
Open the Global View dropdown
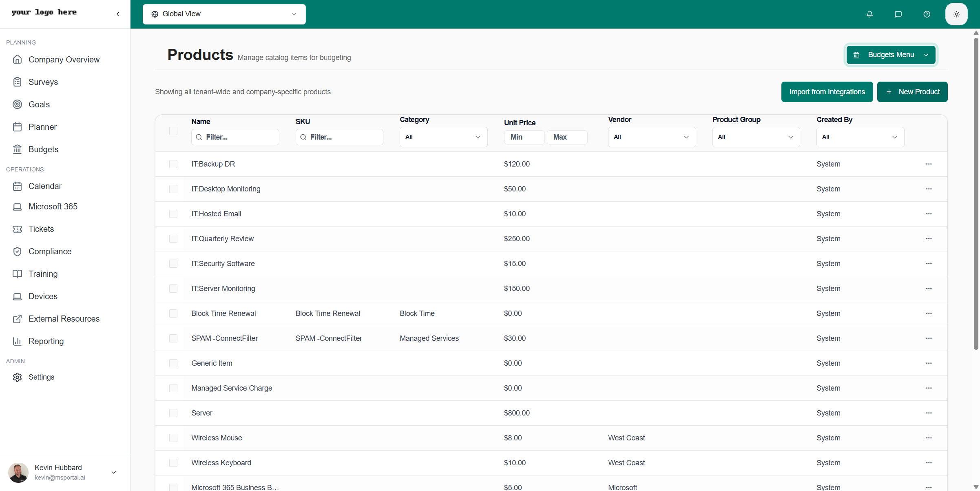click(x=224, y=14)
